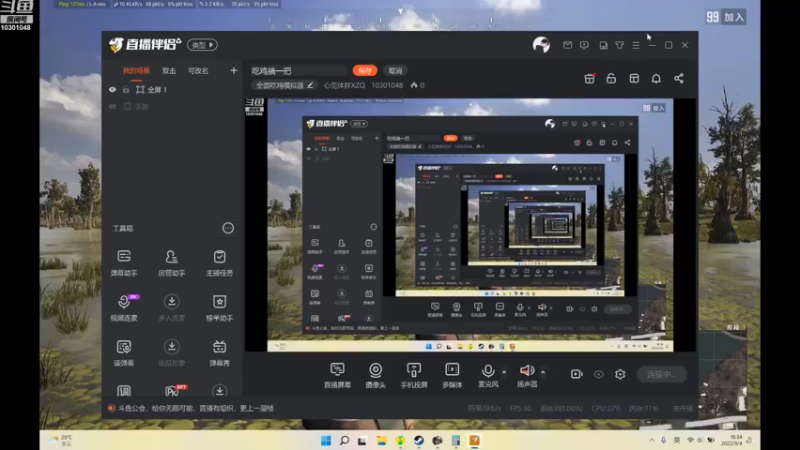Open Windows Start button on taskbar
This screenshot has height=450, width=800.
(326, 440)
